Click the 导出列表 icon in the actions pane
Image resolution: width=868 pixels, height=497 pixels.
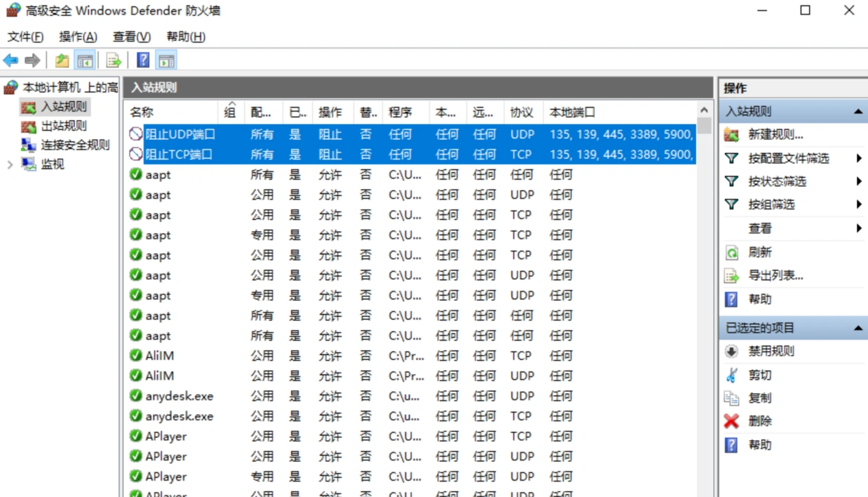pyautogui.click(x=732, y=276)
